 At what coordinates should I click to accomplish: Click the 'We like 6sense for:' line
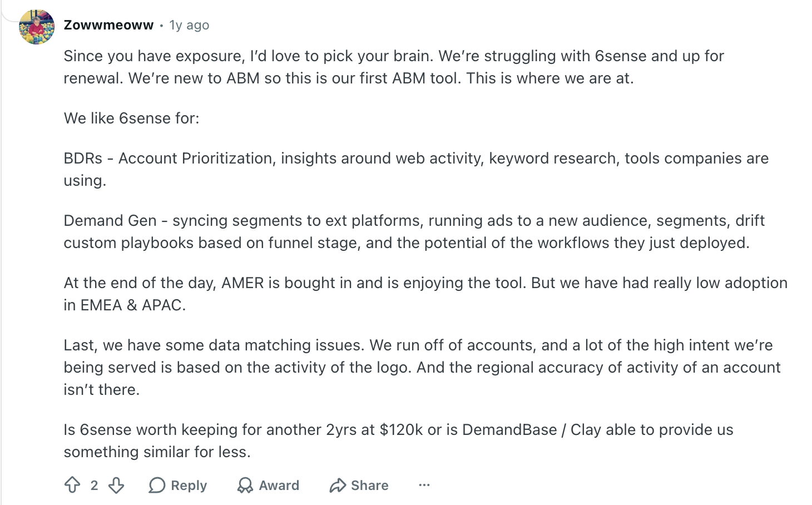click(131, 118)
